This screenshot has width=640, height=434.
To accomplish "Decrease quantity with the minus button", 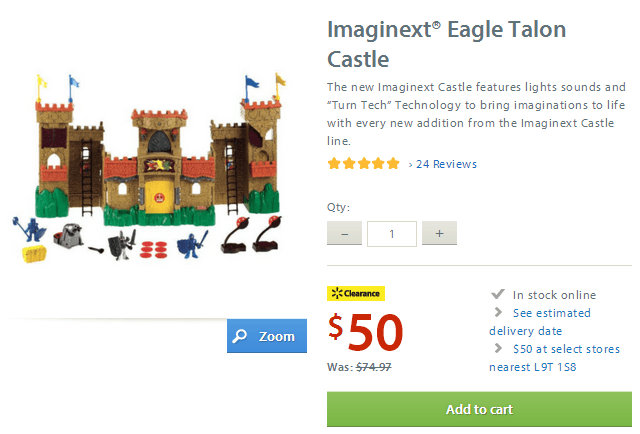I will 344,234.
